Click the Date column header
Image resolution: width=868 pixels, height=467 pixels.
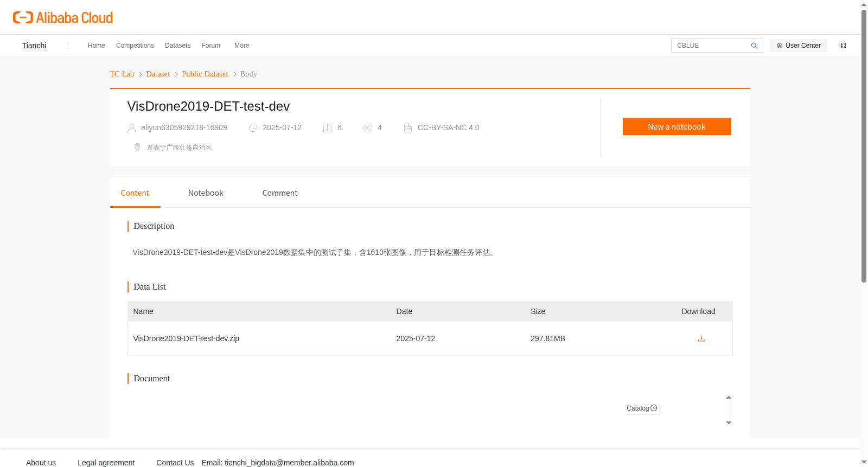404,311
